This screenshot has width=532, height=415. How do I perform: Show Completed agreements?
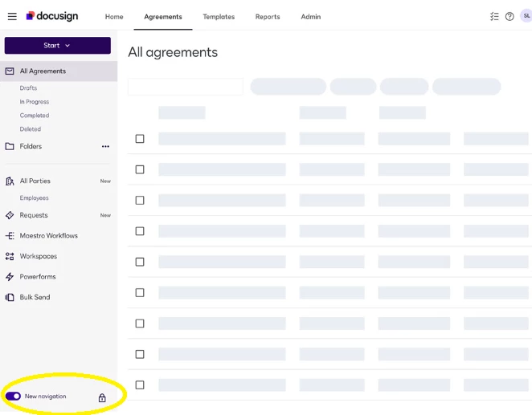tap(35, 116)
